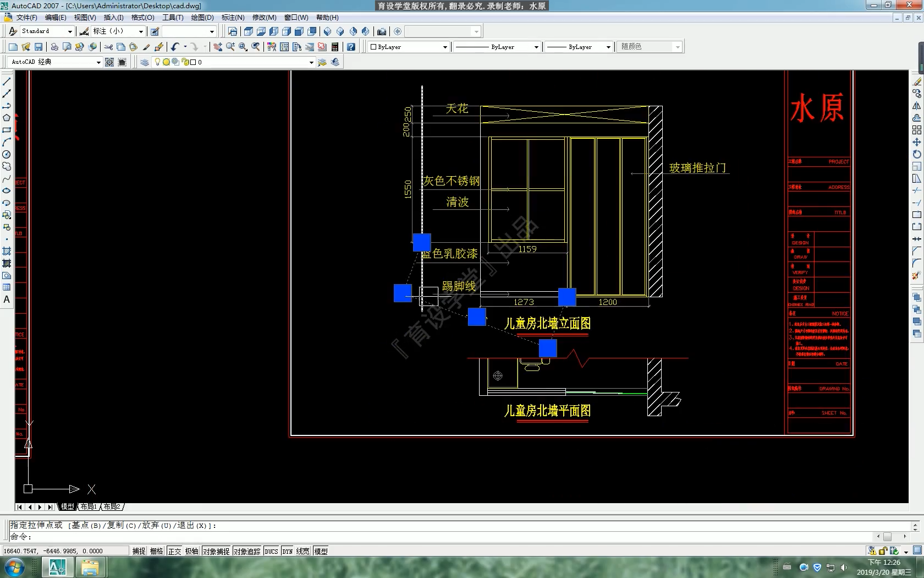Select the Rectangle draw tool
This screenshot has height=578, width=924.
(7, 130)
